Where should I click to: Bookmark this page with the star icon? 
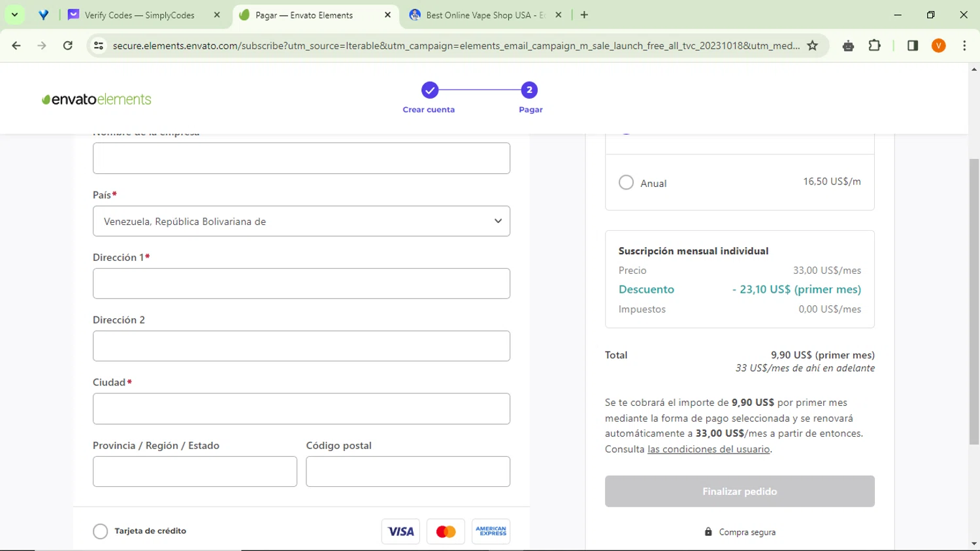coord(813,46)
